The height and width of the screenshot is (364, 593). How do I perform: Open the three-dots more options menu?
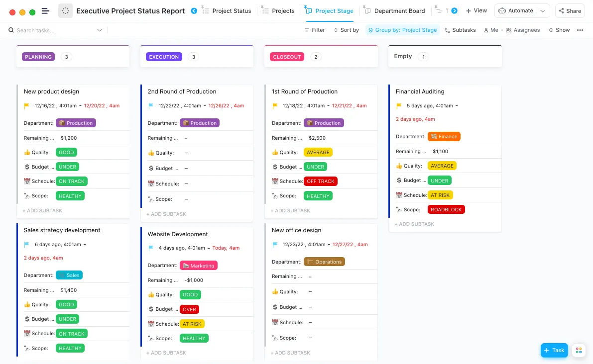580,30
